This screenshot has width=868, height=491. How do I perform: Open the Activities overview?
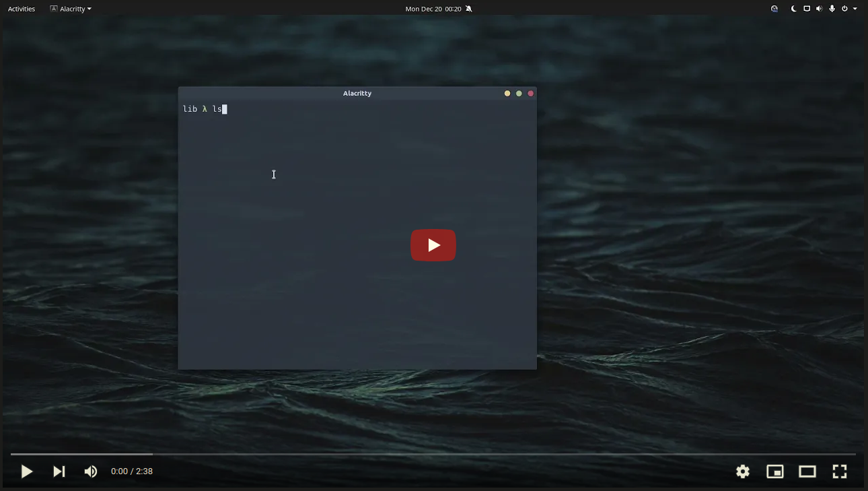pyautogui.click(x=22, y=9)
